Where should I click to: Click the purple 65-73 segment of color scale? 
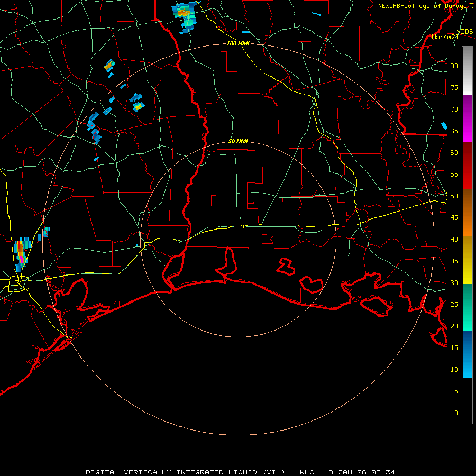pos(467,118)
